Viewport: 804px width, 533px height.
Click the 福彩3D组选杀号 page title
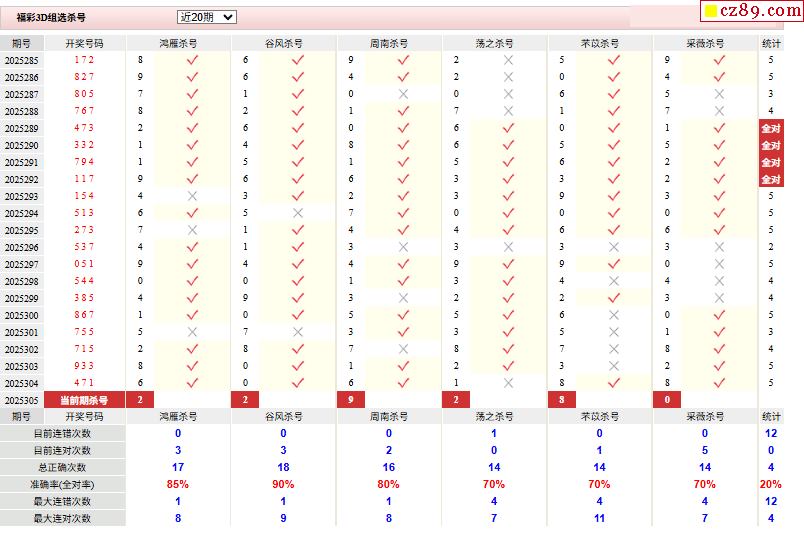[51, 18]
